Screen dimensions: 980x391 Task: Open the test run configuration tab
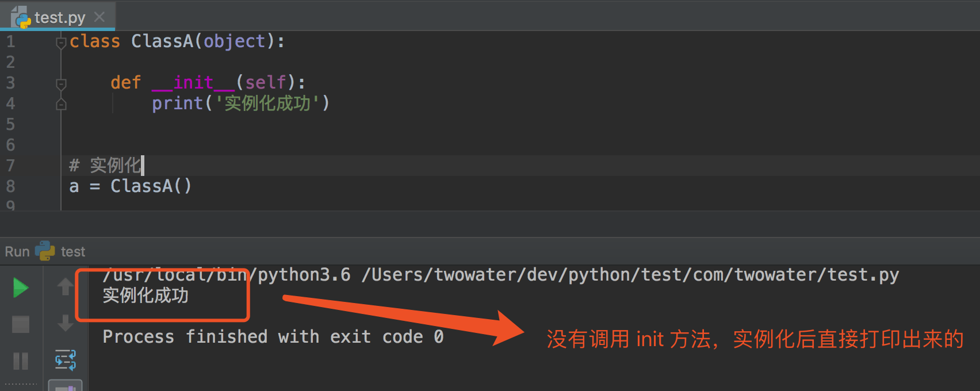point(72,252)
